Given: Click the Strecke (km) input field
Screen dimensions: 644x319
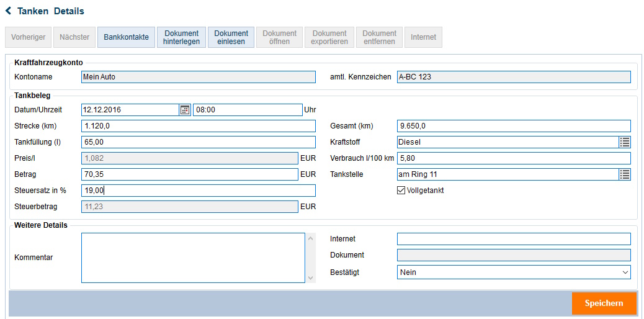Looking at the screenshot, I should pos(199,126).
